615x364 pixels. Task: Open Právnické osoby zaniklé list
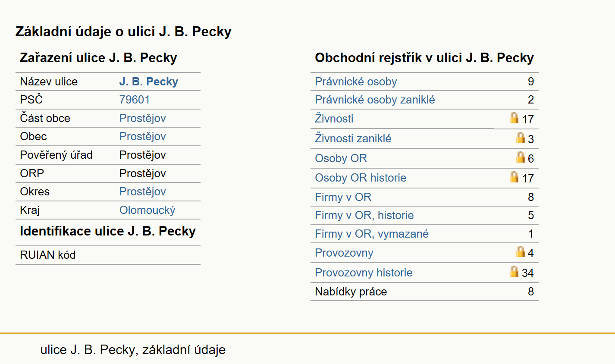tap(375, 100)
